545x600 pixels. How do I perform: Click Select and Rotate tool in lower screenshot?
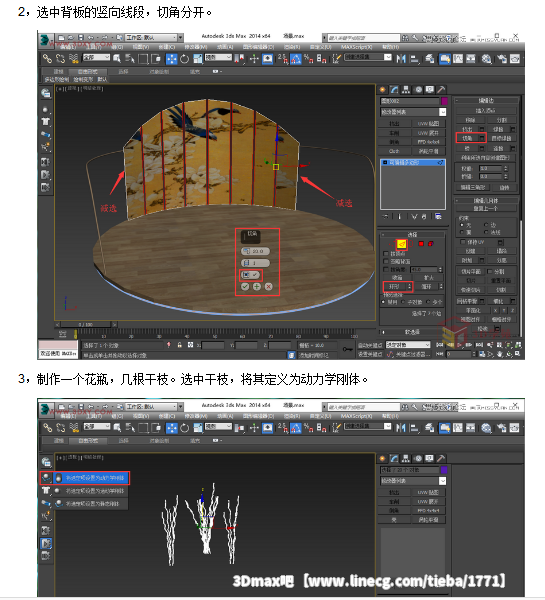pos(184,428)
